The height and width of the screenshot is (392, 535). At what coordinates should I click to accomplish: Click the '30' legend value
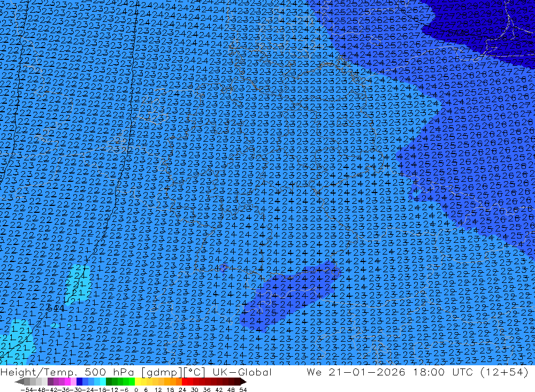tap(195, 390)
